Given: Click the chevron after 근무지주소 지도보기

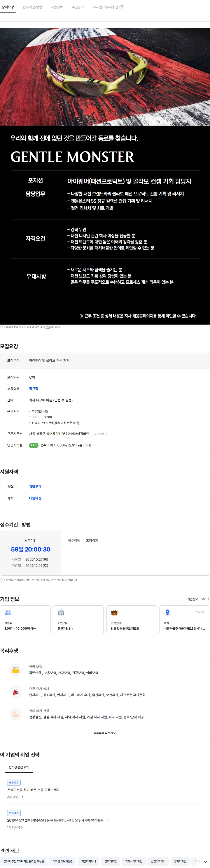Looking at the screenshot, I should coord(106,434).
